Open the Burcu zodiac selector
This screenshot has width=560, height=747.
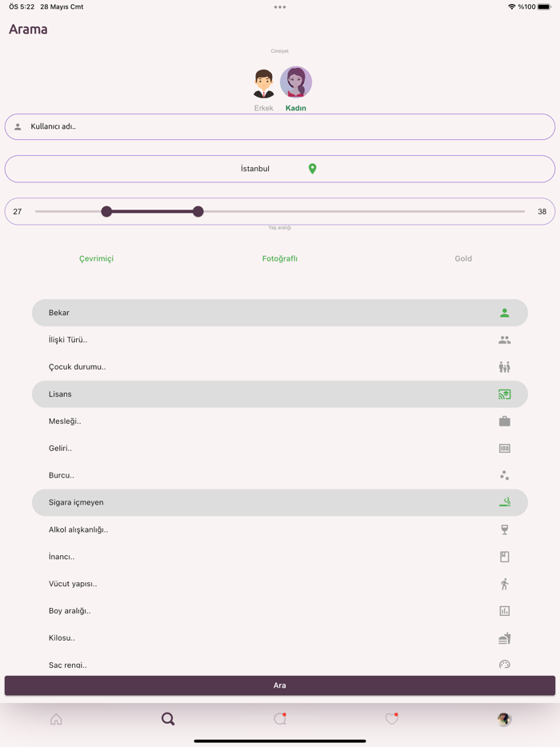pyautogui.click(x=280, y=475)
